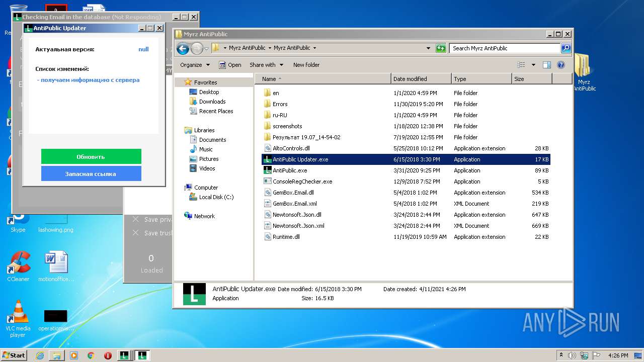The image size is (644, 362).
Task: Click the Skype desktop shortcut
Action: point(18,223)
